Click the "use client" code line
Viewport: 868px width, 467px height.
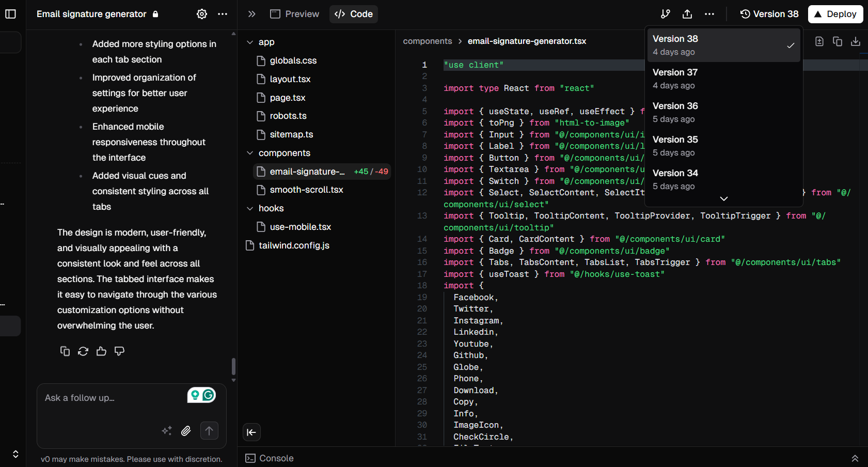click(474, 65)
